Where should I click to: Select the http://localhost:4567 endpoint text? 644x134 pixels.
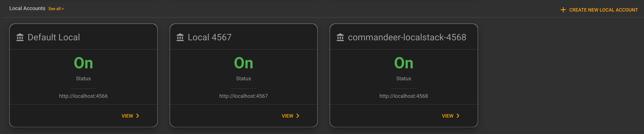pos(244,96)
